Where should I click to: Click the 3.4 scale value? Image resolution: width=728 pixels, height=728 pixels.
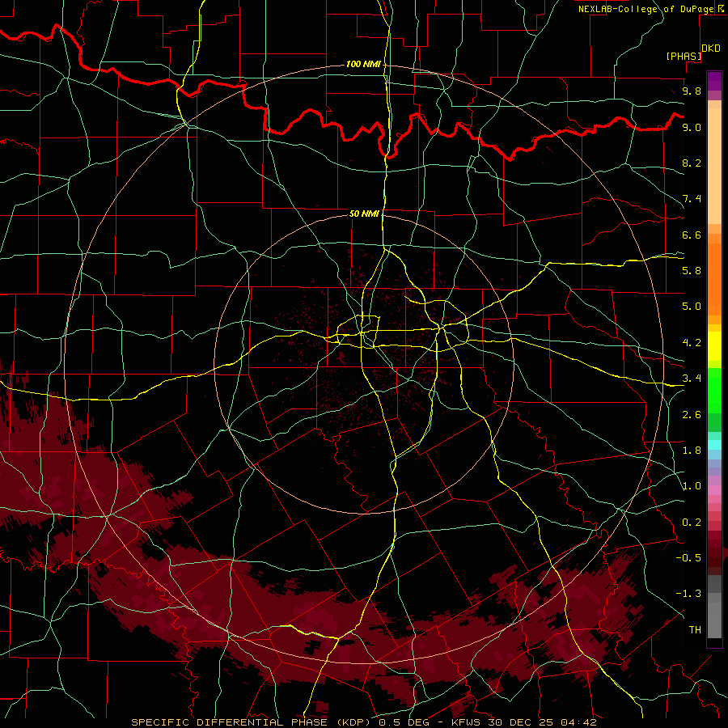coord(692,379)
